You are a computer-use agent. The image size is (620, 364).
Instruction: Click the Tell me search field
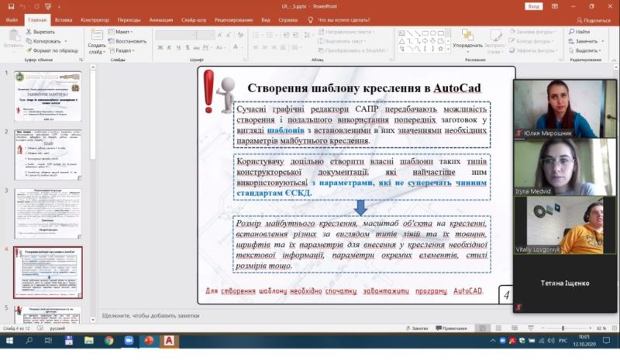[x=344, y=20]
